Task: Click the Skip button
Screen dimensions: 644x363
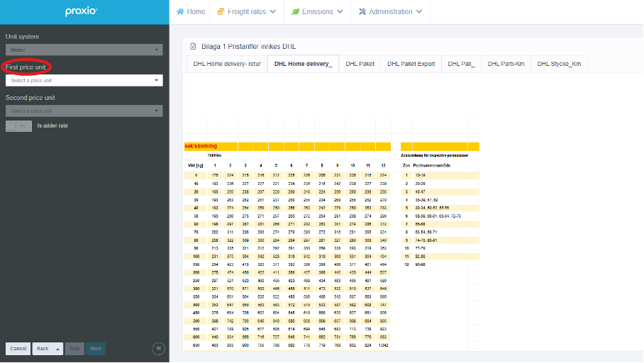Action: click(x=74, y=349)
